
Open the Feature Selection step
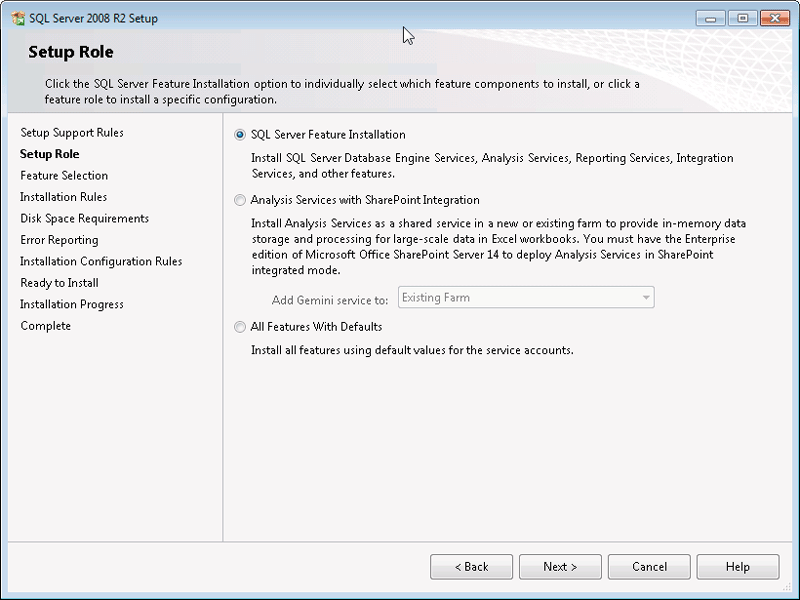[x=64, y=176]
